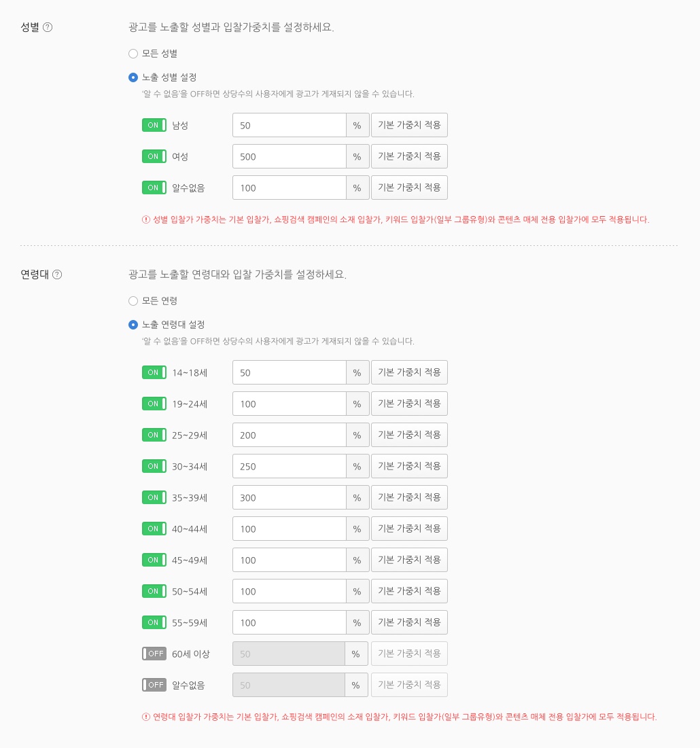
Task: Turn on the 60세 이상 OFF toggle
Action: (x=154, y=654)
